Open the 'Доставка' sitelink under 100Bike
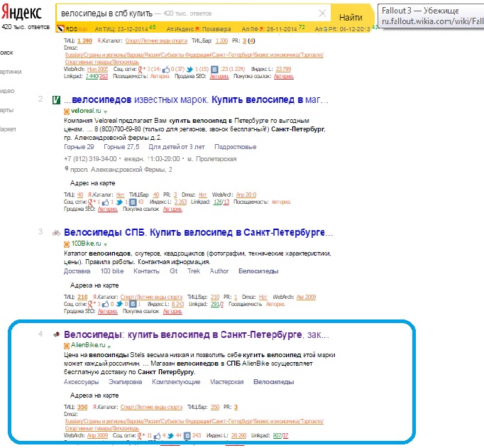 pos(77,271)
